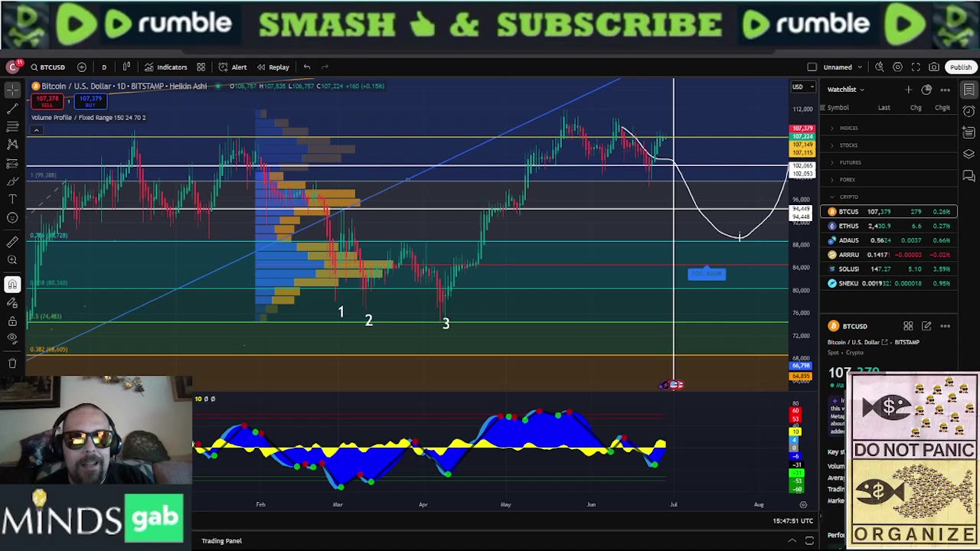Open chart settings gear icon
This screenshot has width=980, height=551.
point(898,67)
